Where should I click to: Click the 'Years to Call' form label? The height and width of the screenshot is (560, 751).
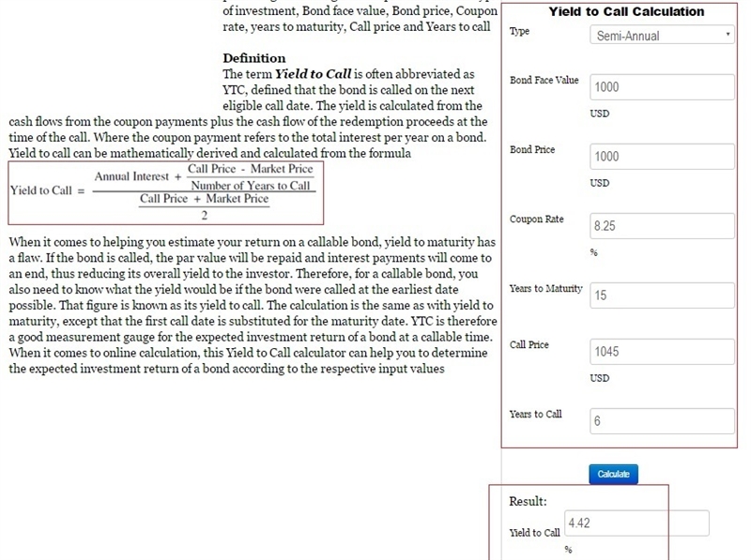tap(535, 414)
